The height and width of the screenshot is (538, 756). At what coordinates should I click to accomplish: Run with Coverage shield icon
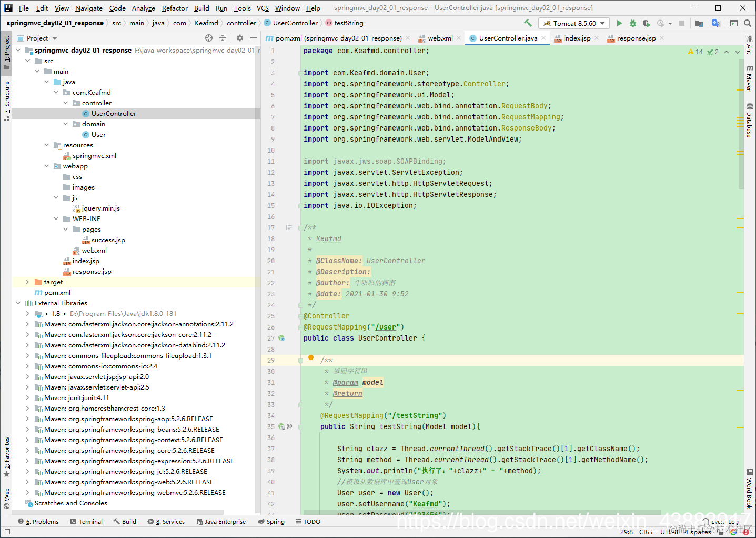pyautogui.click(x=647, y=23)
